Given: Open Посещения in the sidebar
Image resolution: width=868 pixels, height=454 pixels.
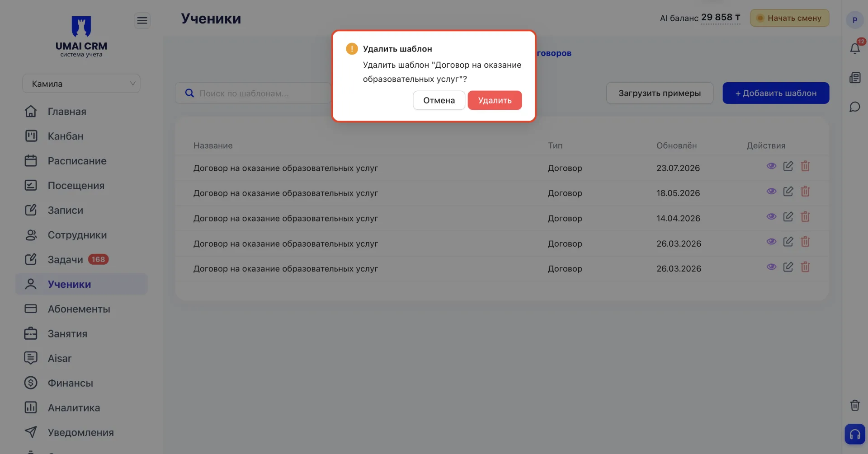Looking at the screenshot, I should pos(81,186).
